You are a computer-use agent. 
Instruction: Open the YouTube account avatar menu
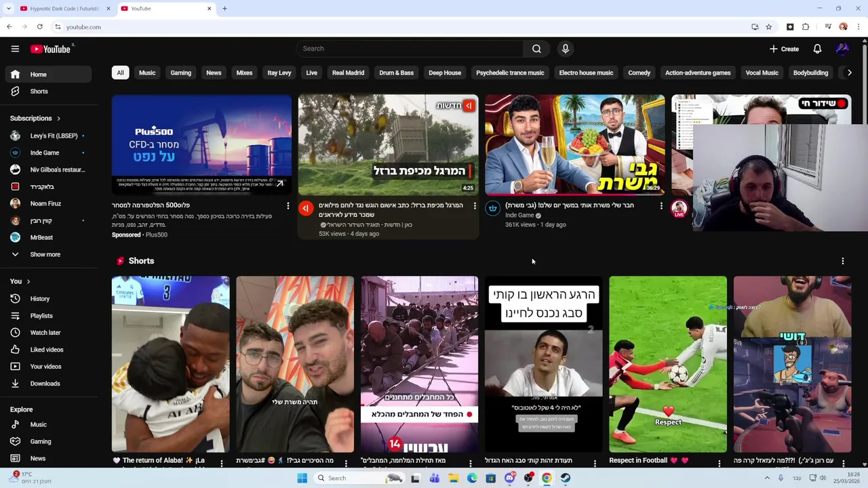[842, 49]
